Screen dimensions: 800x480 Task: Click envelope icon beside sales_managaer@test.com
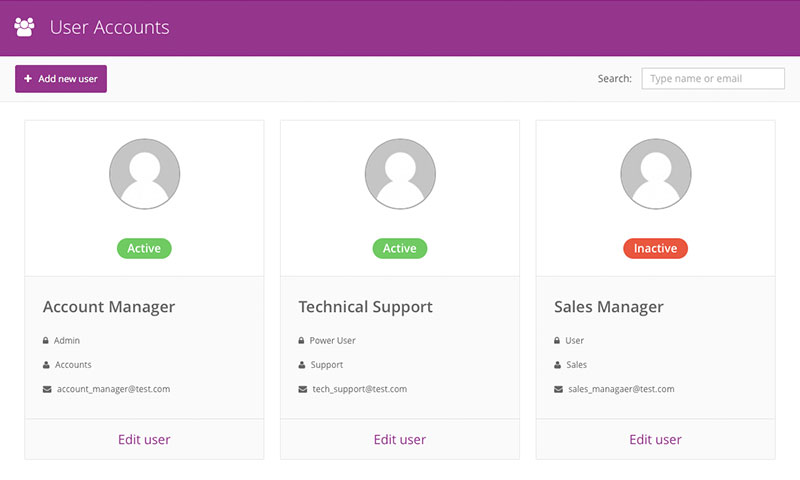(558, 389)
